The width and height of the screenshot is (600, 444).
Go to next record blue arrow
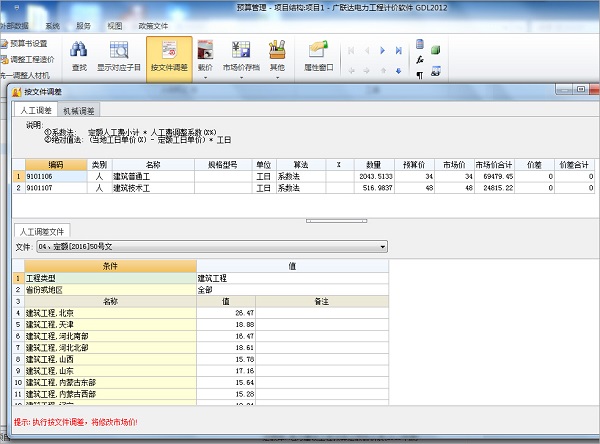click(x=382, y=51)
